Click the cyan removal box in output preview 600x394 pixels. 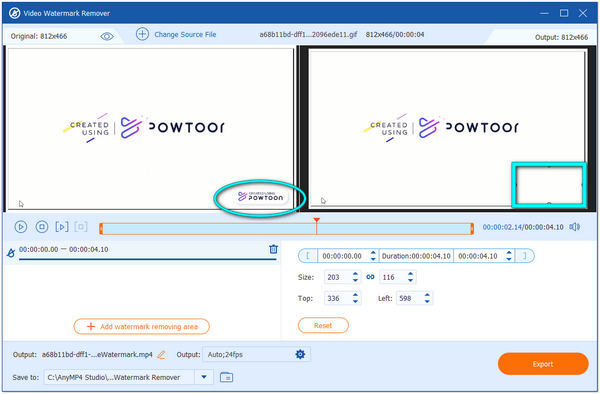(549, 185)
